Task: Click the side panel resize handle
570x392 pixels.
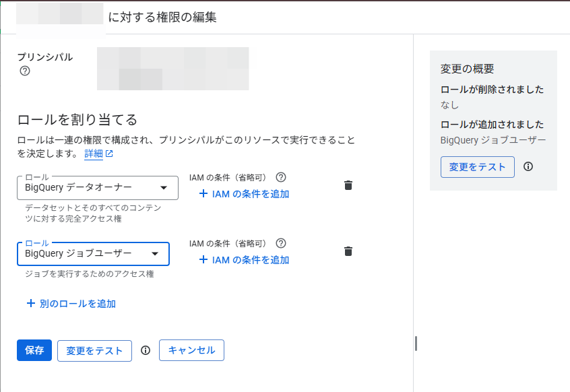Action: [416, 344]
